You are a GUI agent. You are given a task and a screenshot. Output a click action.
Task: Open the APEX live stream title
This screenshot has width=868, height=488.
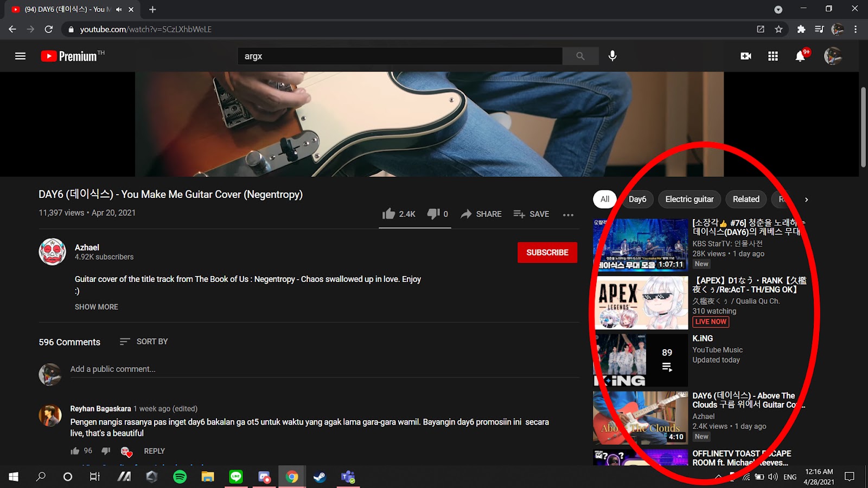click(x=749, y=285)
